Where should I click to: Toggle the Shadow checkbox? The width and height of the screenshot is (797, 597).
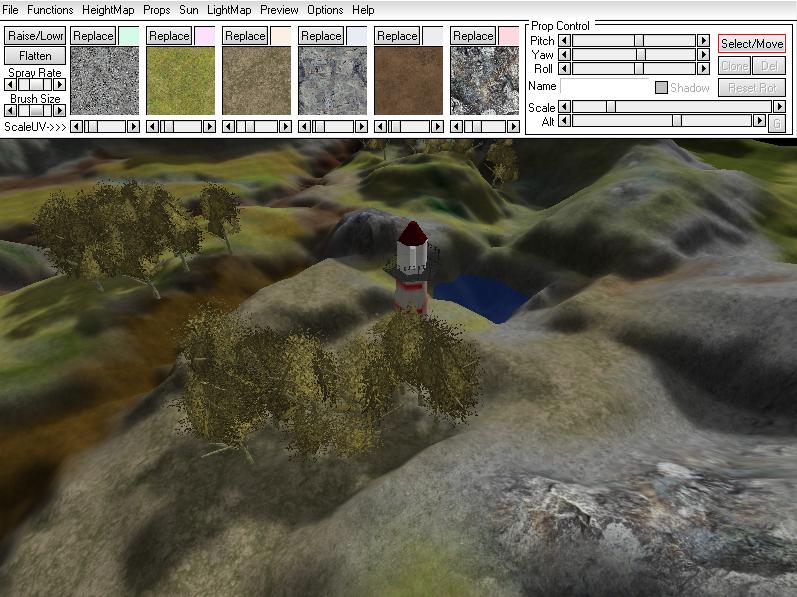(661, 87)
